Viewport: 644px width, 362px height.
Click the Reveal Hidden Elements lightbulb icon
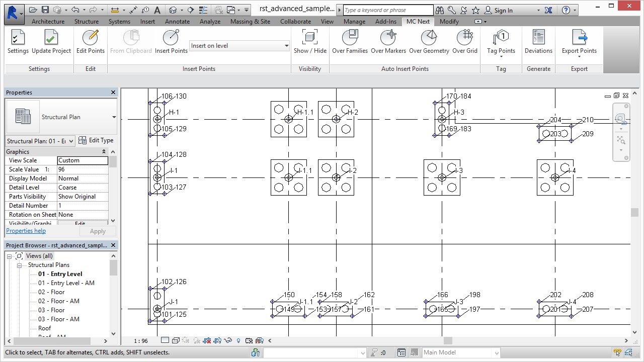pyautogui.click(x=238, y=340)
